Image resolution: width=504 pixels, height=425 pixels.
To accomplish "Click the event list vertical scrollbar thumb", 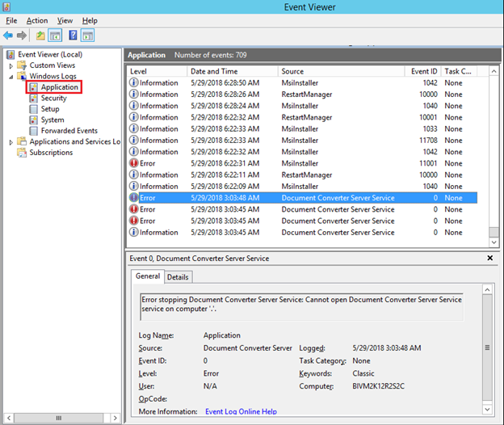I will (x=493, y=231).
